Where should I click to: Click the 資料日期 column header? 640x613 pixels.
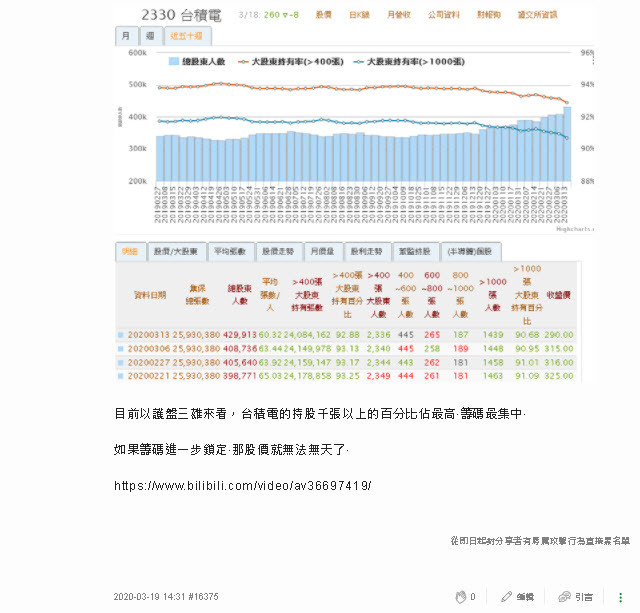[150, 295]
